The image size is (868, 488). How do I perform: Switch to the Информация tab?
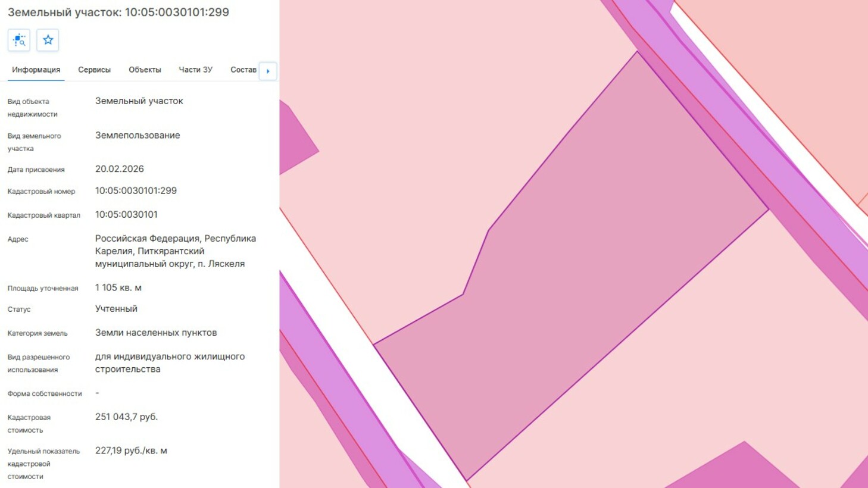click(x=36, y=70)
